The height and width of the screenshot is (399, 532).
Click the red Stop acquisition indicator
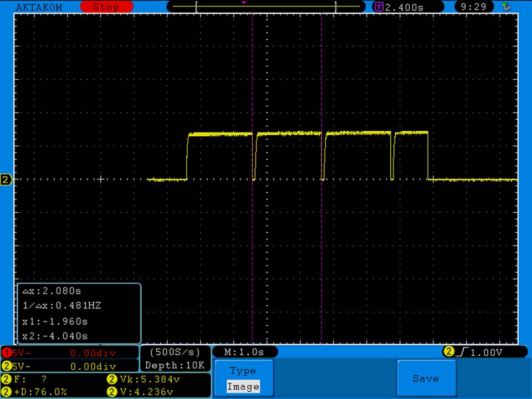(106, 7)
